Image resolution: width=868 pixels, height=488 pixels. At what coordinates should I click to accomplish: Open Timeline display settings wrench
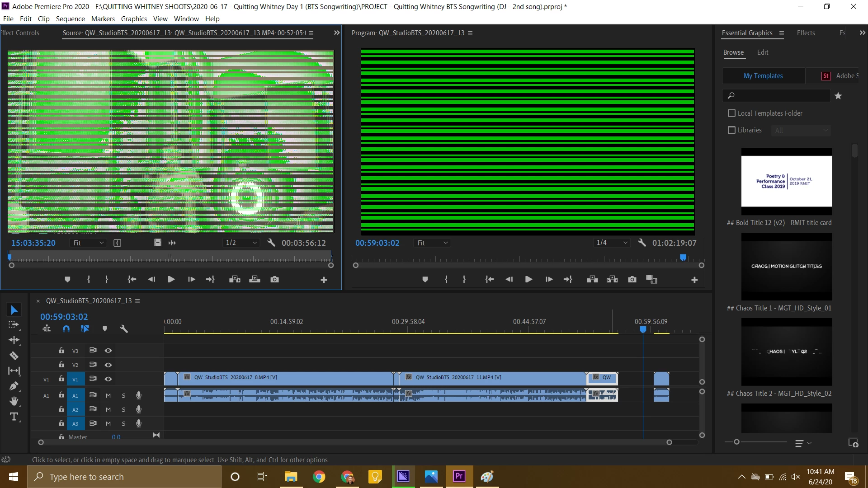click(124, 329)
